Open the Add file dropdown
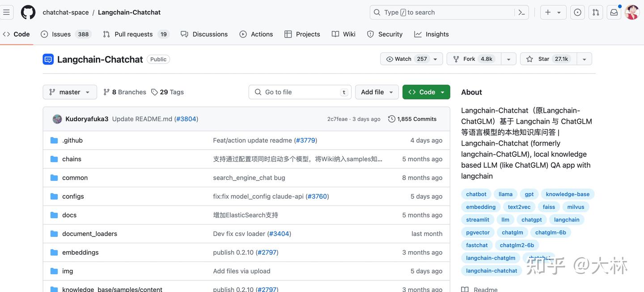644x292 pixels. point(377,92)
